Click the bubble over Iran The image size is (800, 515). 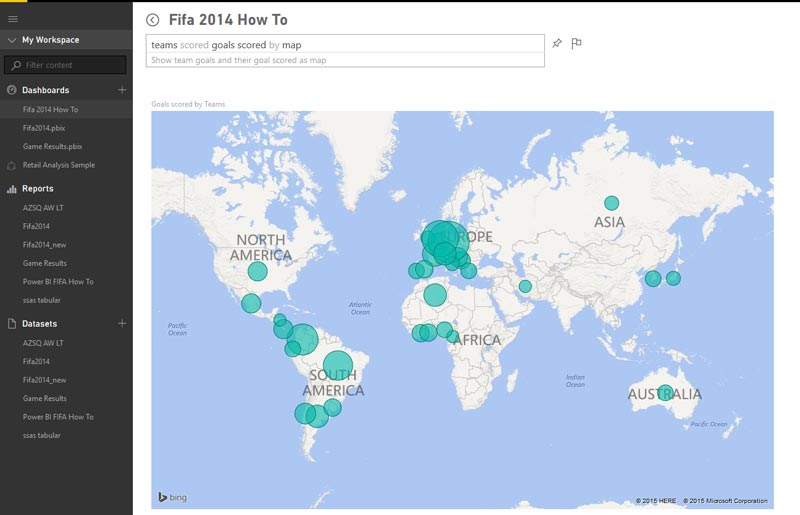pos(525,286)
